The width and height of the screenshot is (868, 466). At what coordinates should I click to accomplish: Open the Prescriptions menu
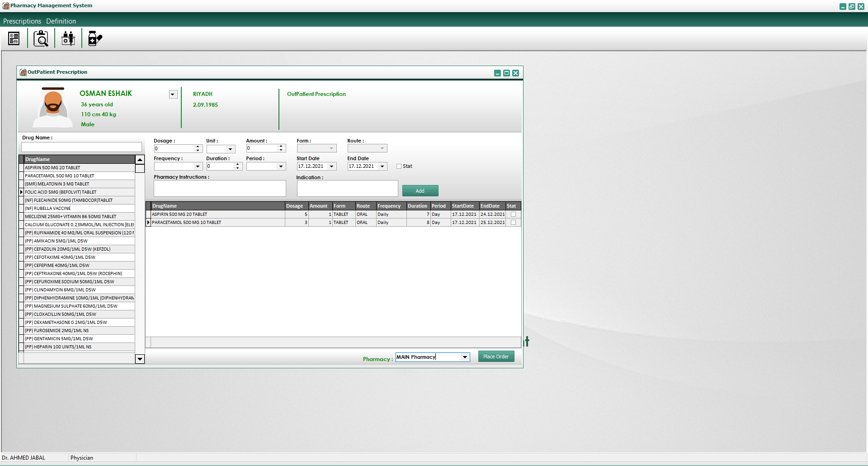[x=22, y=21]
